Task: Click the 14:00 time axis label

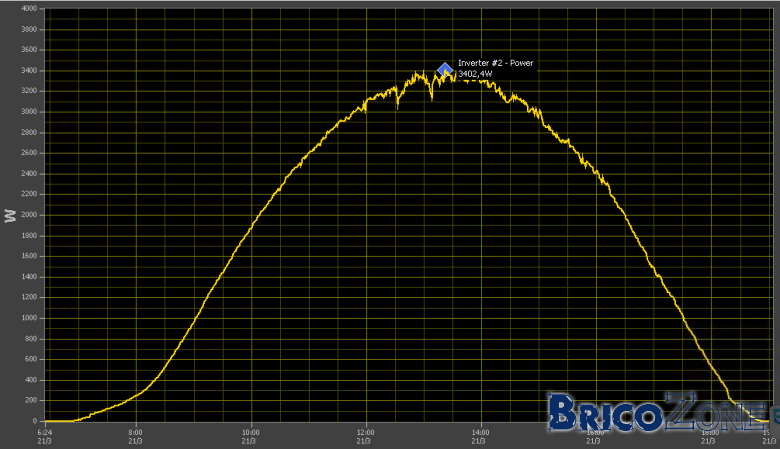Action: [481, 433]
